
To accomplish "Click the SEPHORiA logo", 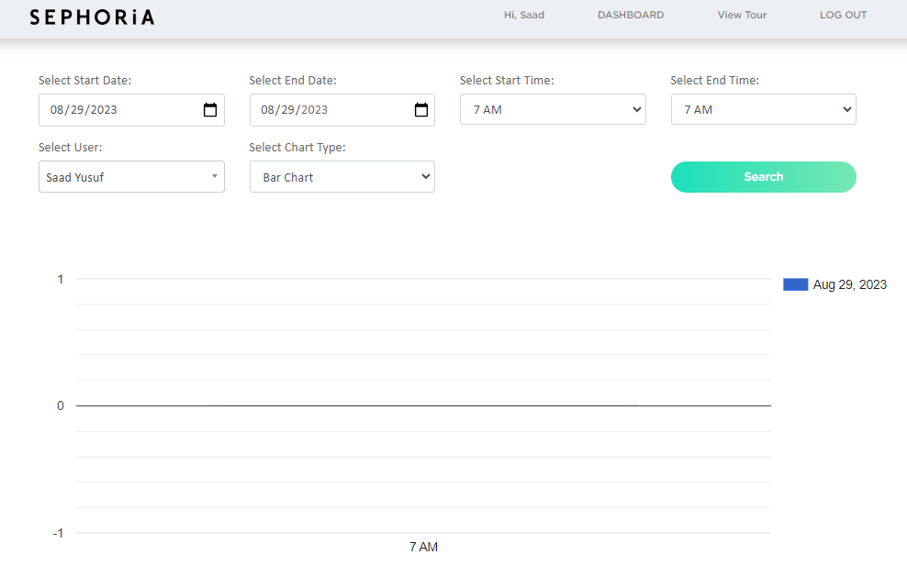I will coord(92,17).
